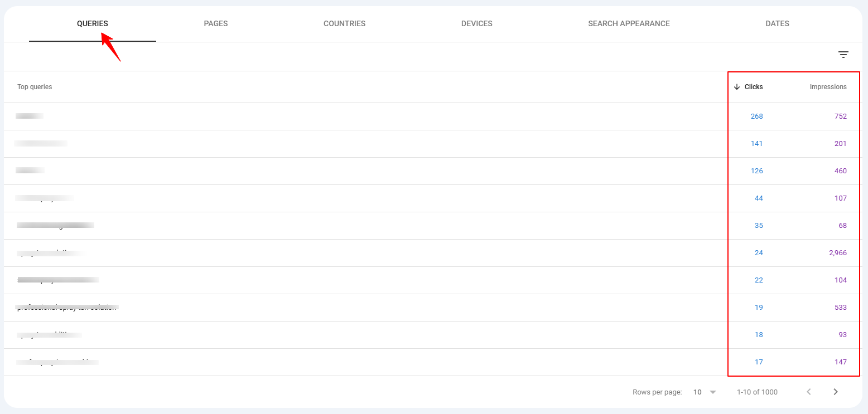Select the 68 impressions value
The width and height of the screenshot is (868, 414).
point(842,226)
